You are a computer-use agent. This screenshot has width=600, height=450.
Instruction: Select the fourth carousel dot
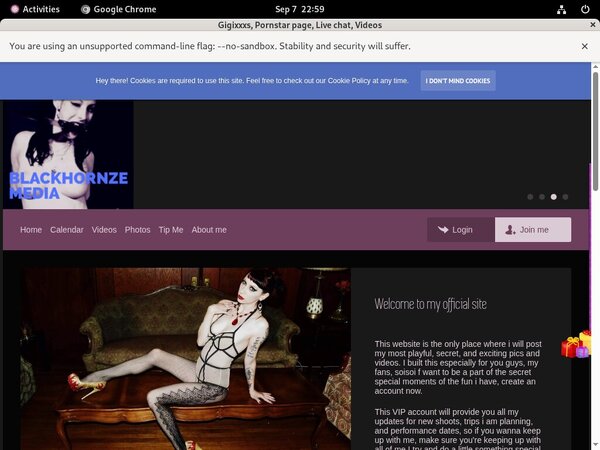point(565,197)
